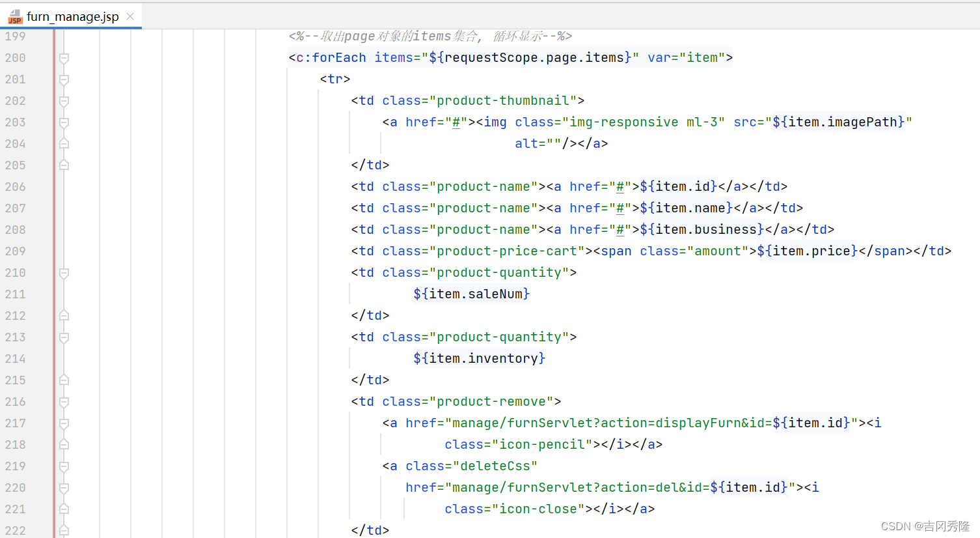Screen dimensions: 980x538
Task: Collapse the c:forEach block at line 200
Action: tap(64, 58)
